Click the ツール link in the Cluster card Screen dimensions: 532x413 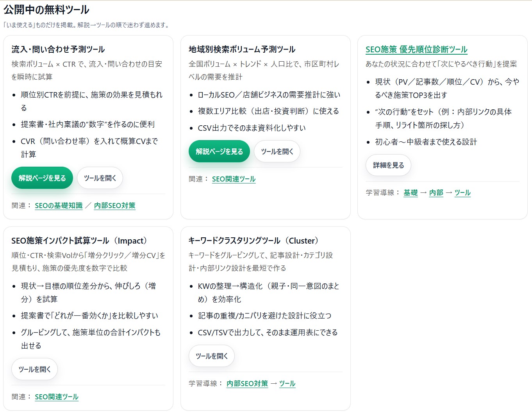pyautogui.click(x=287, y=384)
